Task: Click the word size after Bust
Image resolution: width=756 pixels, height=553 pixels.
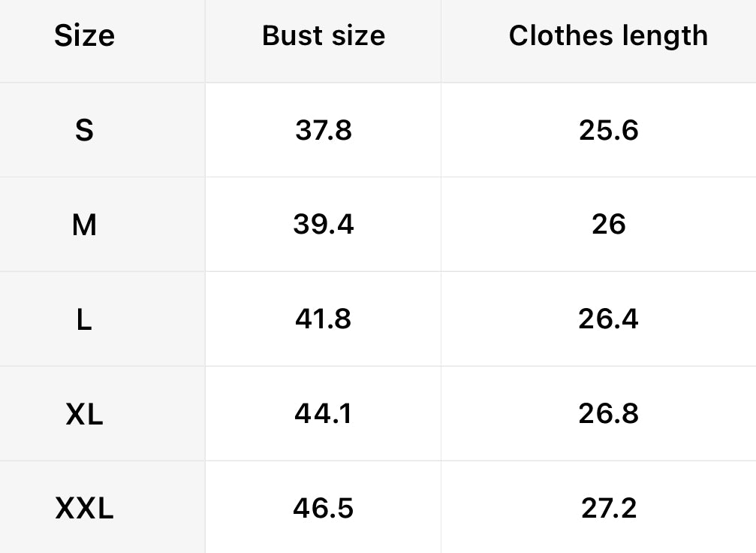Action: (x=354, y=36)
